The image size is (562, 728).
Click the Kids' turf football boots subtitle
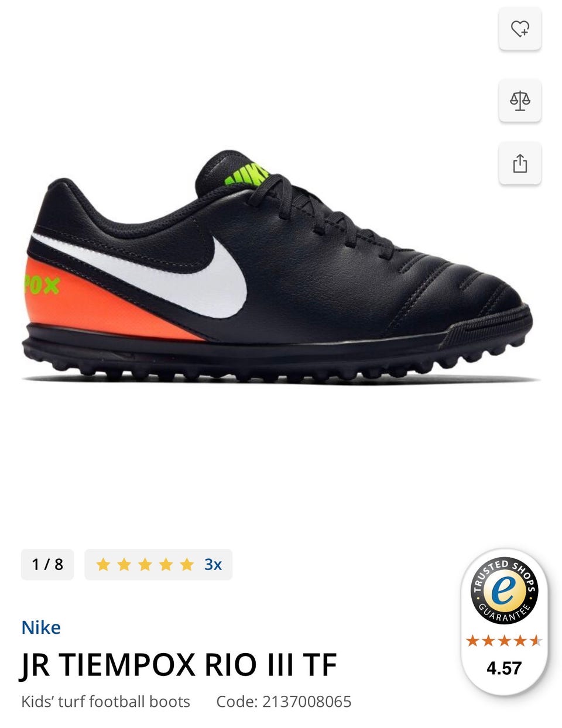pyautogui.click(x=105, y=702)
